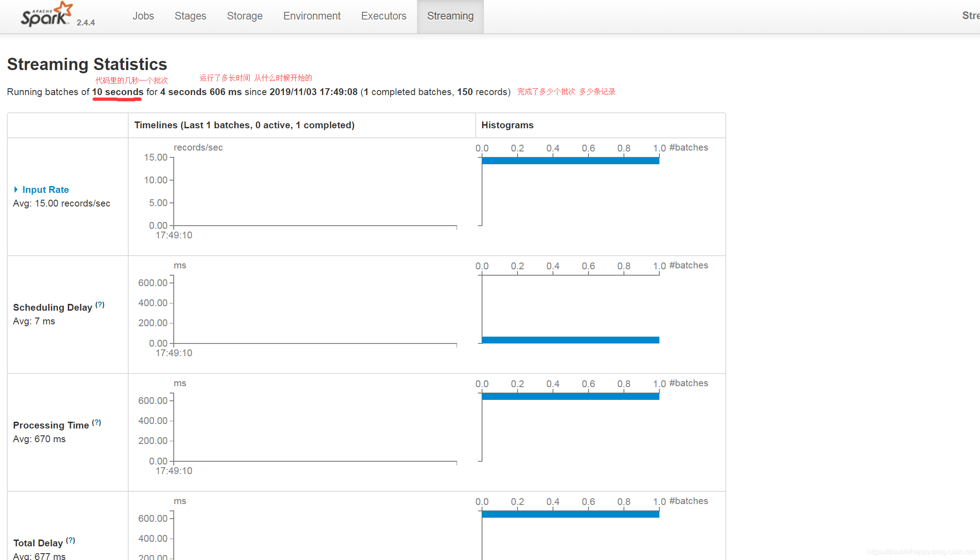Screen dimensions: 980x560
Task: Click Total Delay help question mark
Action: [x=70, y=540]
